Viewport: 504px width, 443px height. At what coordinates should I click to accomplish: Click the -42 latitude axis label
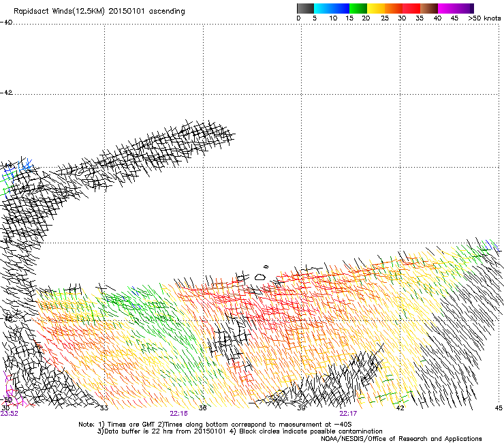6,92
